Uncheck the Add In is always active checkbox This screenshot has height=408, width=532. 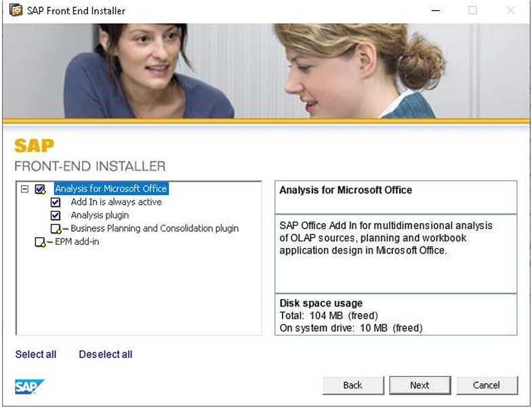[56, 202]
